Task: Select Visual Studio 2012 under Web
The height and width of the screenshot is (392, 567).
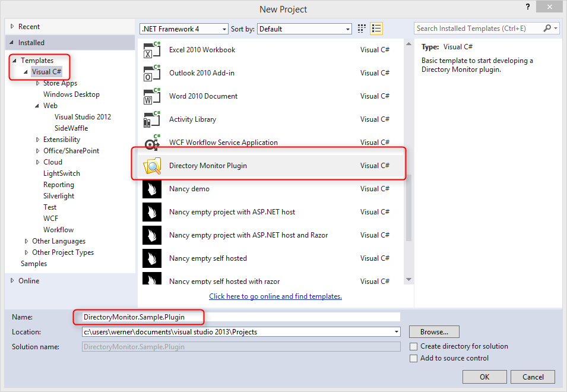Action: (83, 117)
